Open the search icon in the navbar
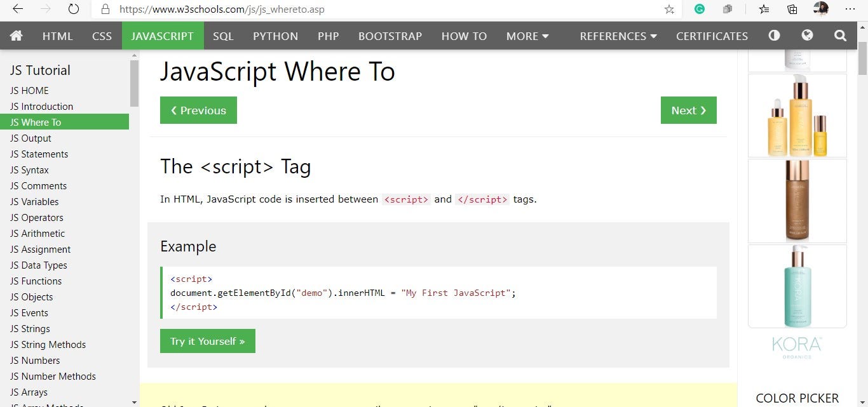This screenshot has width=868, height=407. coord(840,36)
